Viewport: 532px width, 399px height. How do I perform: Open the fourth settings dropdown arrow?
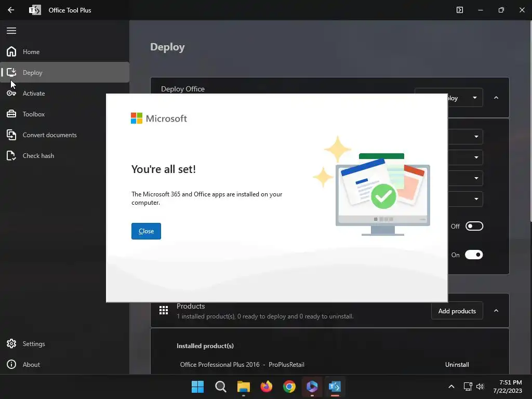[476, 199]
